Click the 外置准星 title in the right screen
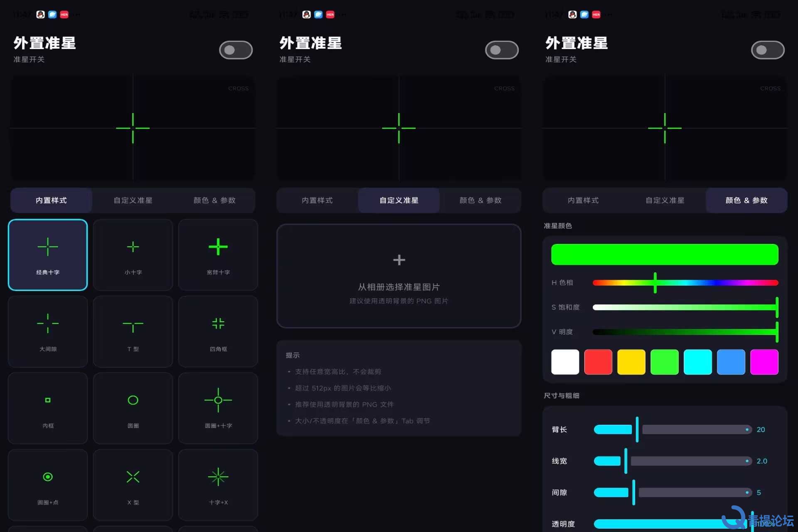This screenshot has height=532, width=798. (x=577, y=43)
